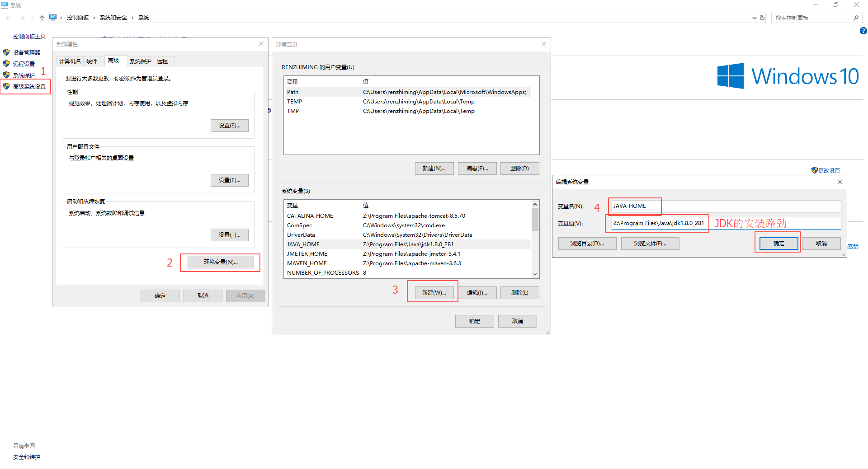868x469 pixels.
Task: Click the shield icon beside 系统保护 link
Action: (x=6, y=75)
